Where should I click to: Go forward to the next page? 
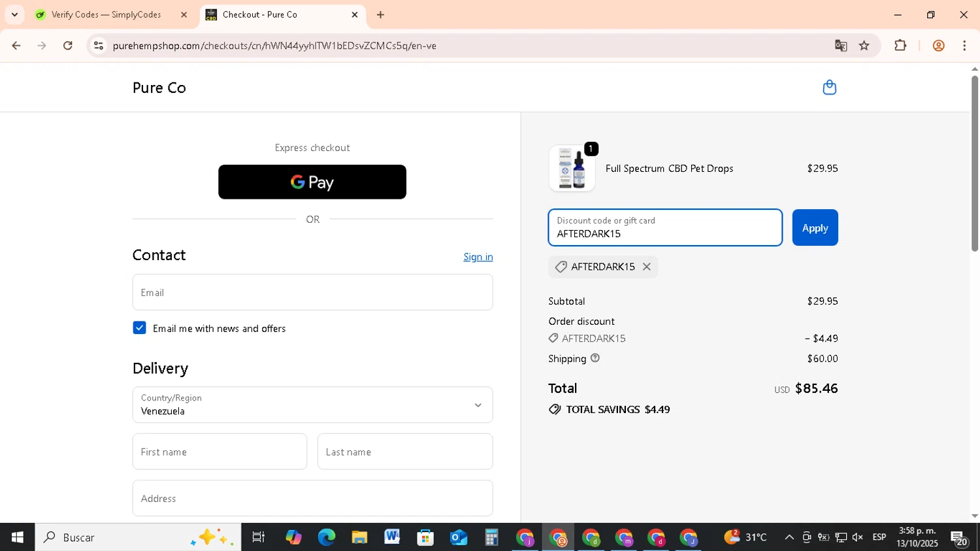42,46
